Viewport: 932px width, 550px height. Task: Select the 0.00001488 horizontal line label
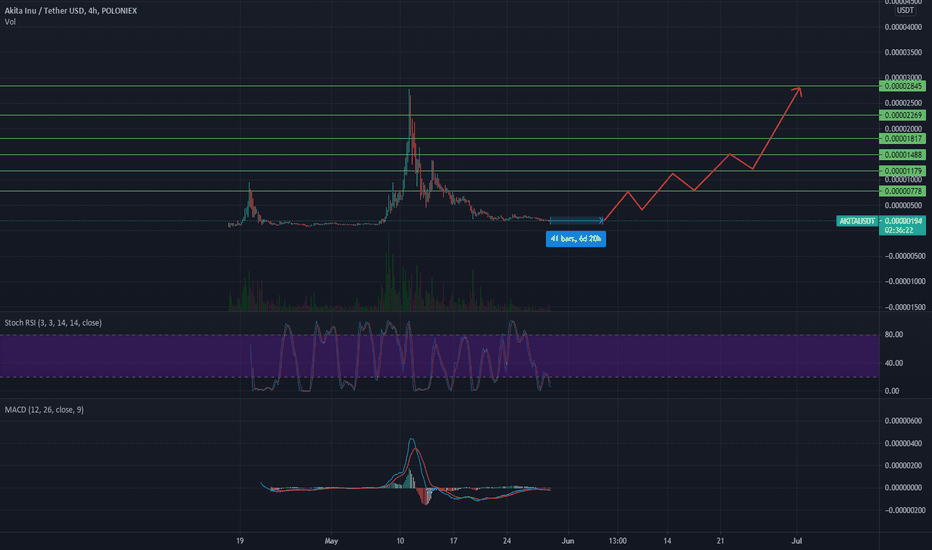pos(902,155)
